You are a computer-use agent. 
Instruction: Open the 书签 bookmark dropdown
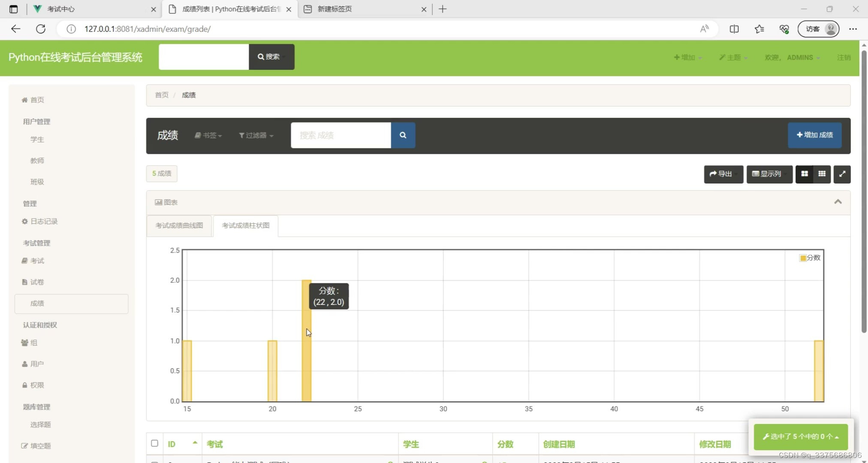[208, 135]
